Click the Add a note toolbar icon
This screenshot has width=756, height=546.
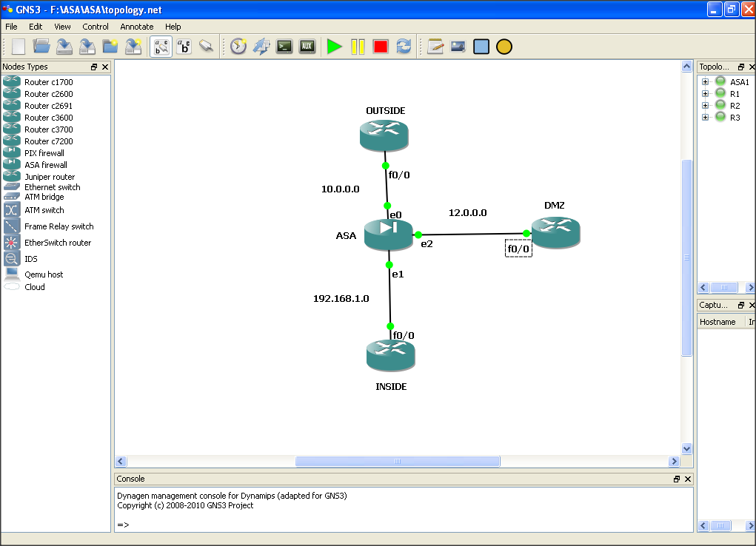435,46
